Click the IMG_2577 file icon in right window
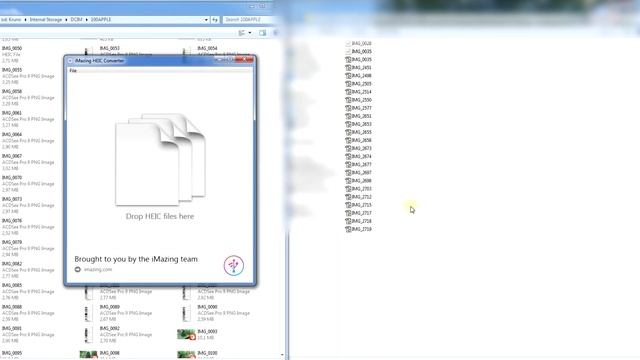 click(x=348, y=108)
